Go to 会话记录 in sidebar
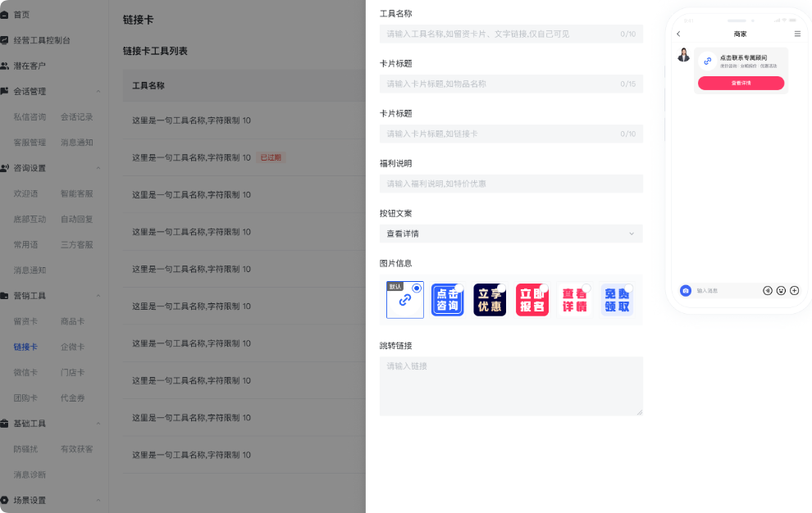The height and width of the screenshot is (513, 812). tap(76, 117)
